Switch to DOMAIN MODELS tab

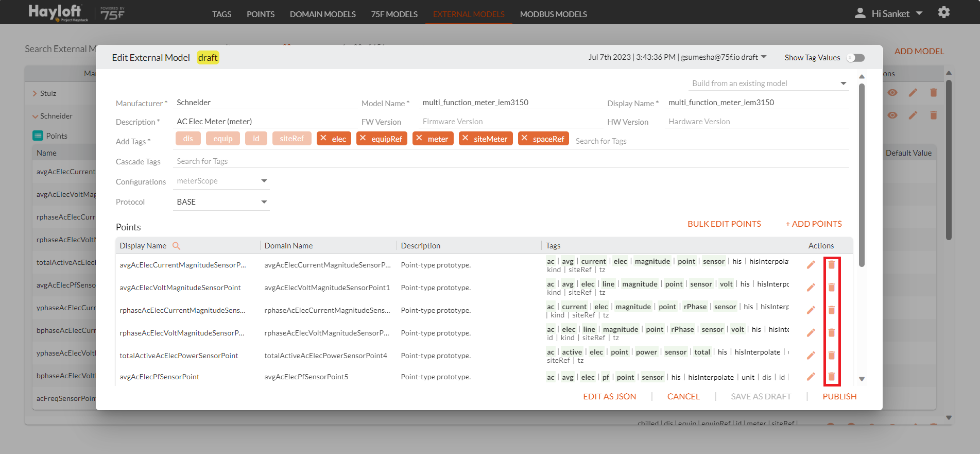pos(323,14)
